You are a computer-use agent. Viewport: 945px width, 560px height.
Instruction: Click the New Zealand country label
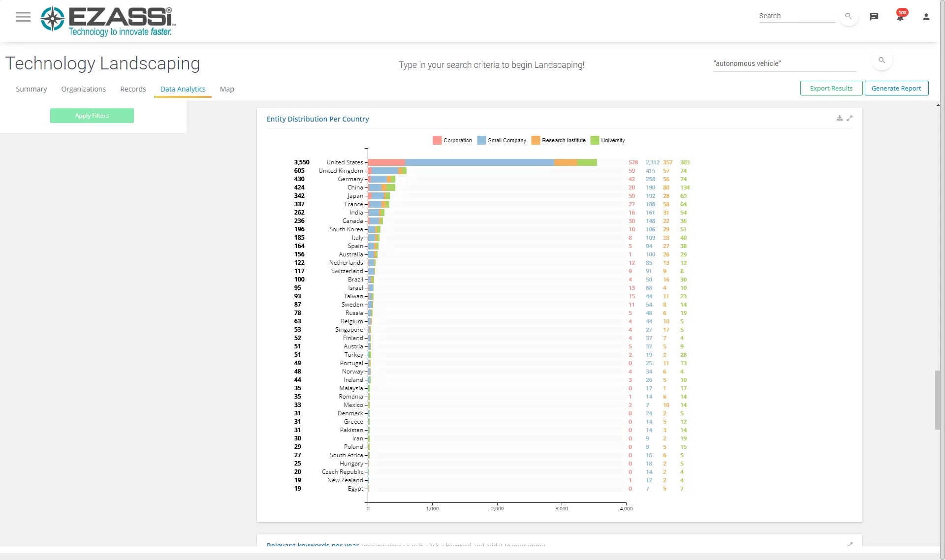click(345, 480)
